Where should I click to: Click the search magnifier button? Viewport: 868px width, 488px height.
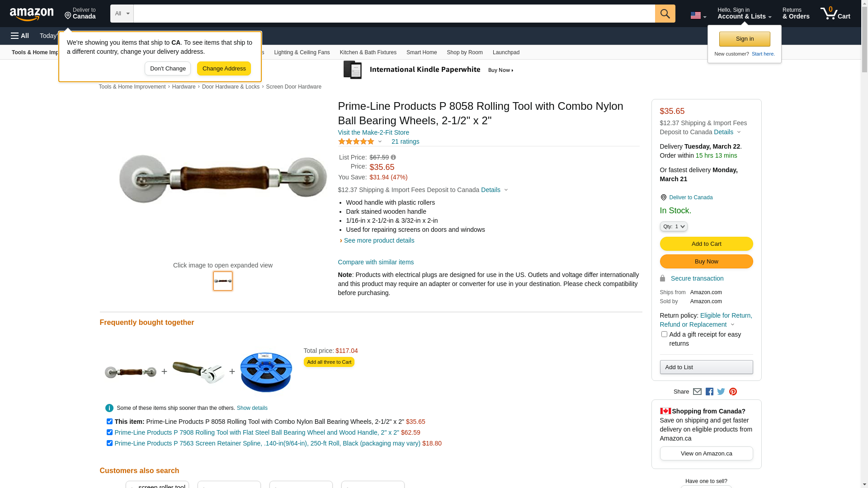click(x=665, y=14)
